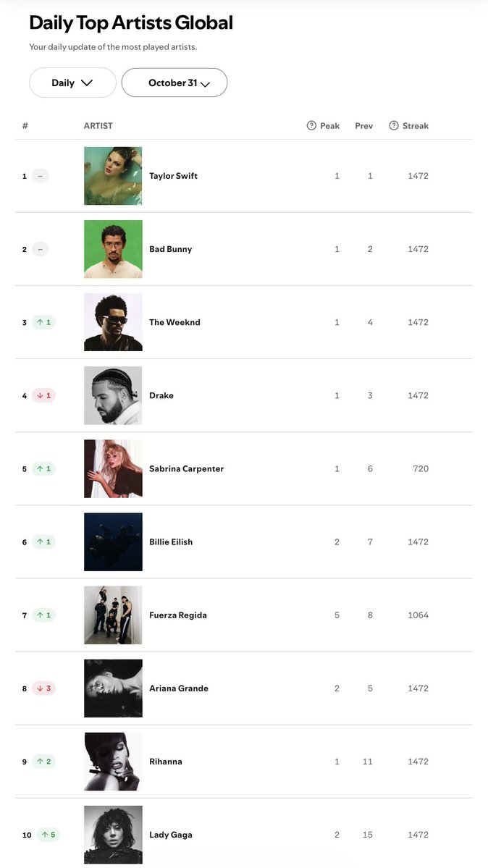This screenshot has width=488, height=868.
Task: Click the Sabrina Carpenter artist name
Action: point(187,469)
